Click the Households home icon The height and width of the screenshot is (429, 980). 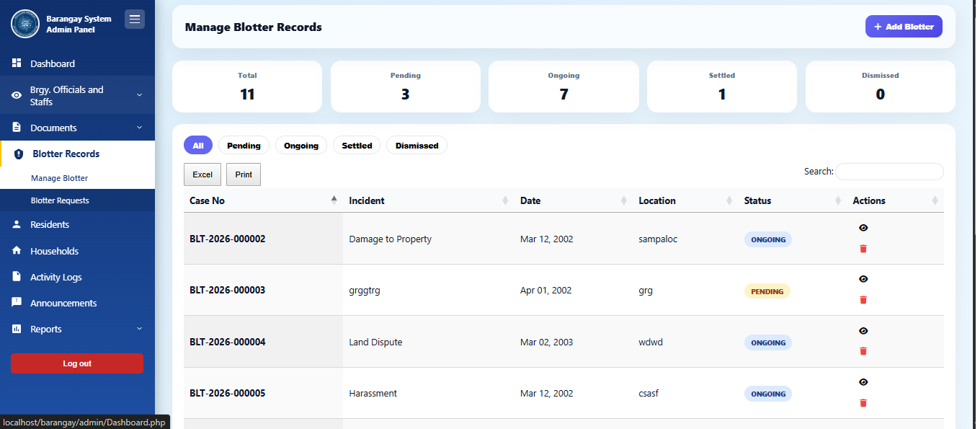point(17,251)
